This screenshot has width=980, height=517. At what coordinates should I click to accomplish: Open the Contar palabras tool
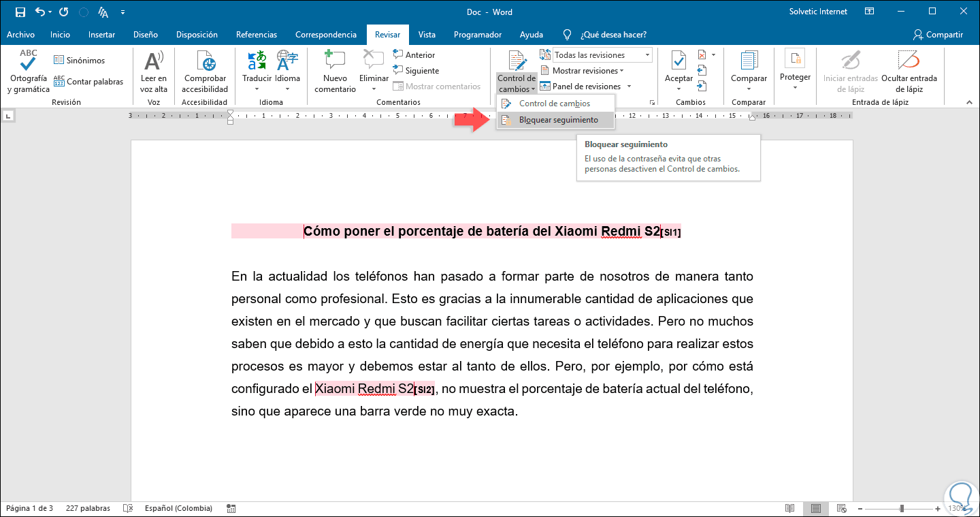click(x=88, y=82)
